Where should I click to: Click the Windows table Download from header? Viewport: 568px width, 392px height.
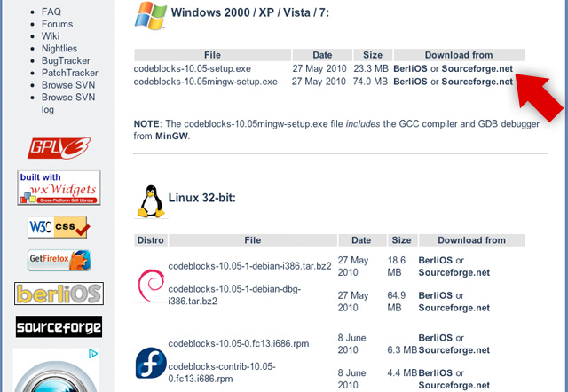click(x=459, y=55)
